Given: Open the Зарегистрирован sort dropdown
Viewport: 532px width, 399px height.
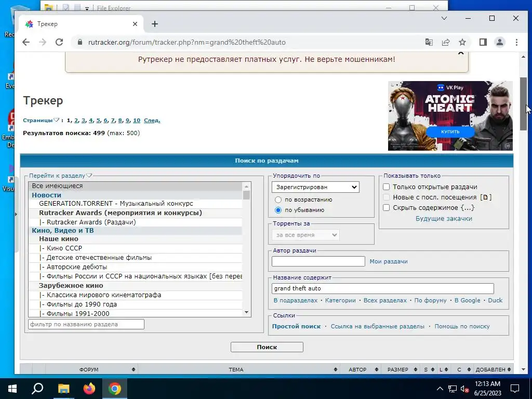Looking at the screenshot, I should (315, 187).
